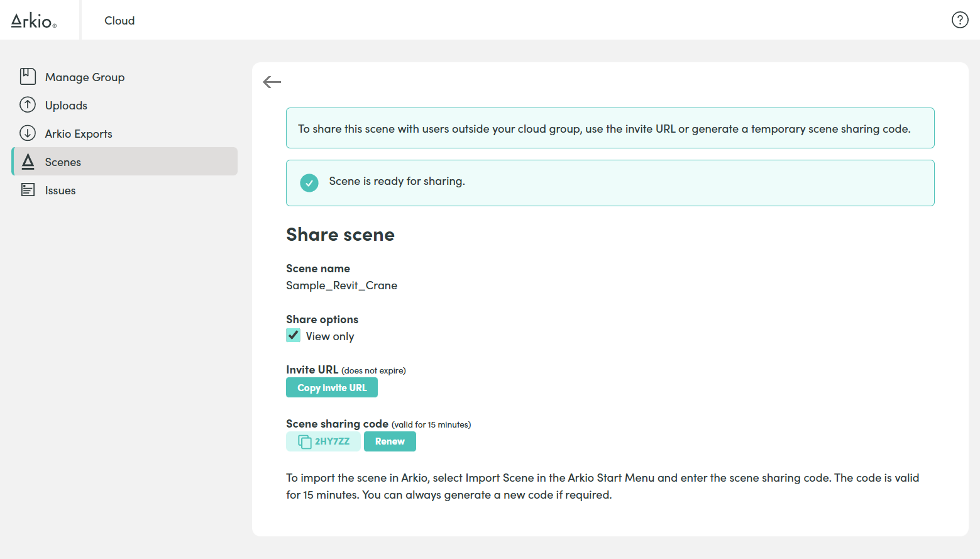Click the Cloud header label
This screenshot has width=980, height=559.
(119, 21)
